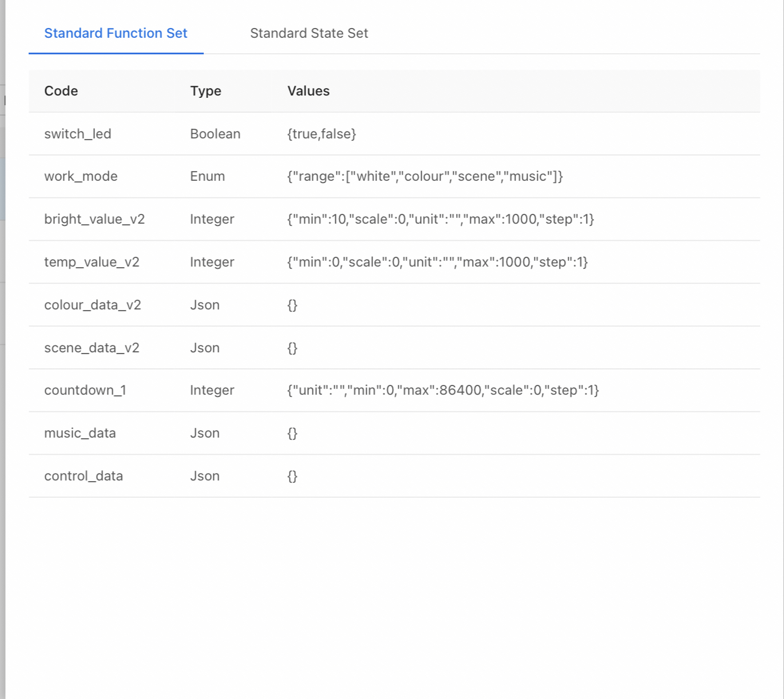
Task: Select the Values column header
Action: 308,91
